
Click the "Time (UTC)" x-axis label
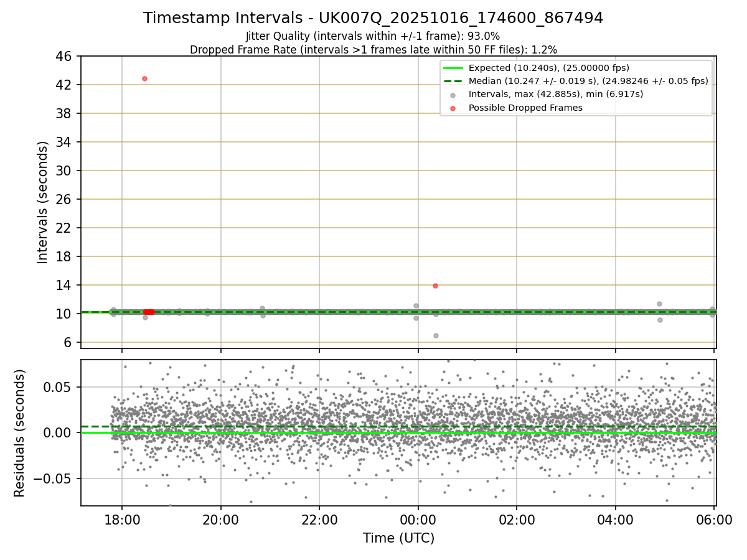(398, 538)
